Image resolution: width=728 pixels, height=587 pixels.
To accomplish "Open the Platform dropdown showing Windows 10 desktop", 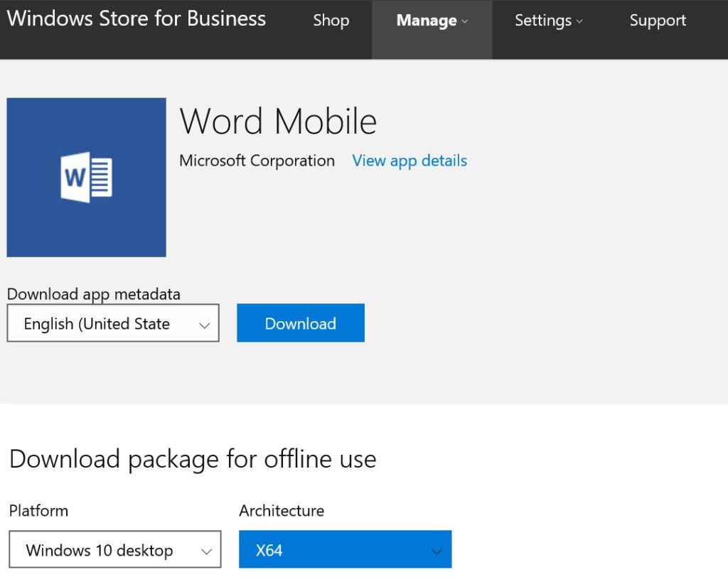I will pyautogui.click(x=115, y=549).
